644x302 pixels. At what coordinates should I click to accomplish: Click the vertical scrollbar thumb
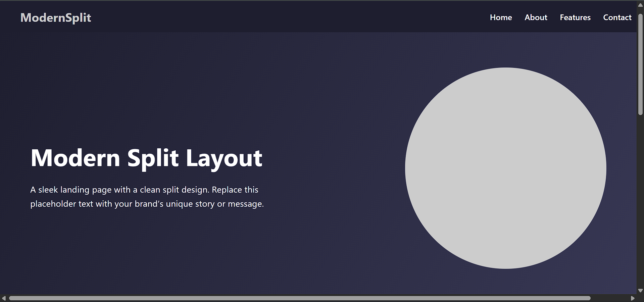pyautogui.click(x=640, y=64)
